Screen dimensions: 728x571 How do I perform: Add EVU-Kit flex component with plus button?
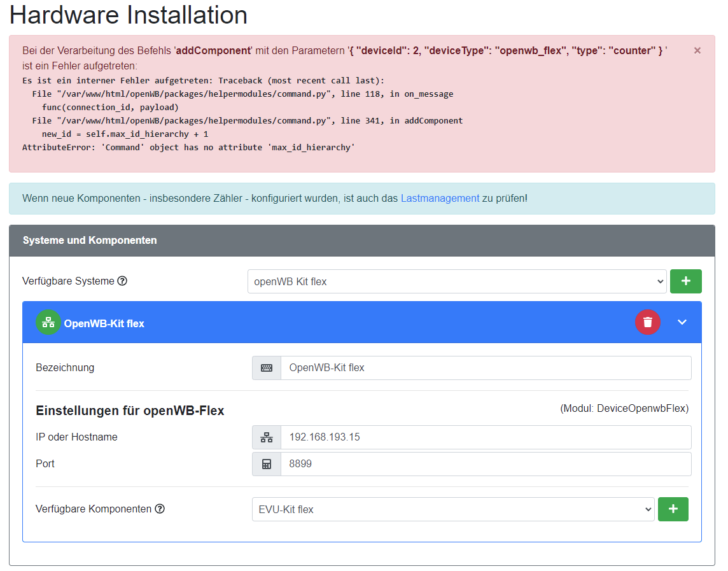click(673, 509)
